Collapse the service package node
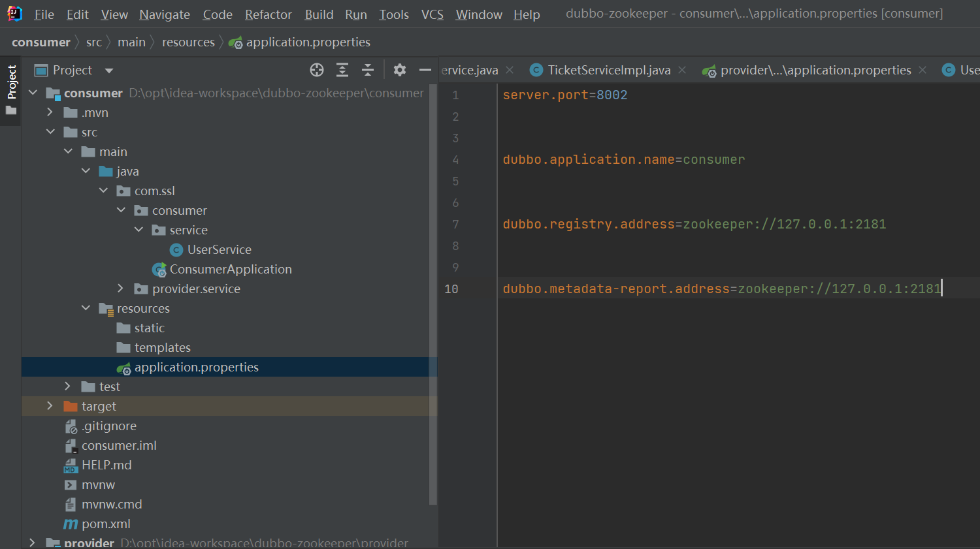Image resolution: width=980 pixels, height=549 pixels. [x=139, y=230]
